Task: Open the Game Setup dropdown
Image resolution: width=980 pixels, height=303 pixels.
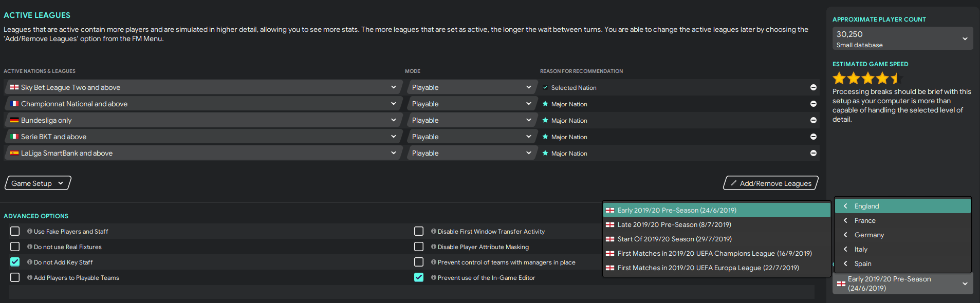Action: pos(38,183)
